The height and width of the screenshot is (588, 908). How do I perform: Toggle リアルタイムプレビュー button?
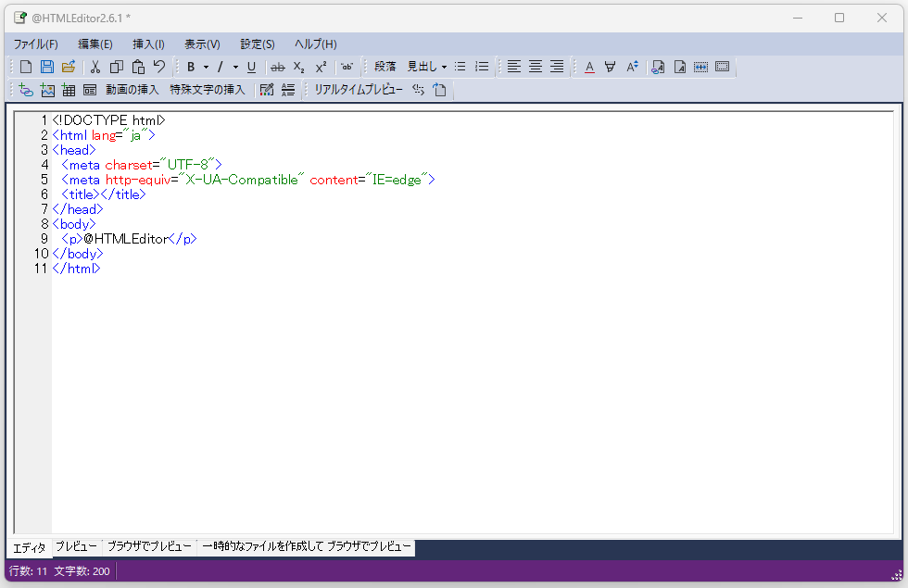click(359, 90)
